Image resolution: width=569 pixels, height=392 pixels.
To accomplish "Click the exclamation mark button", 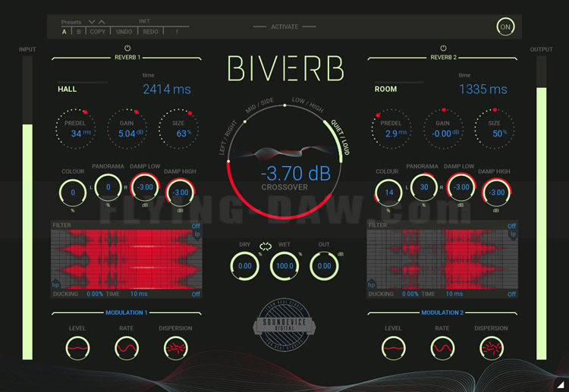I will coord(177,32).
